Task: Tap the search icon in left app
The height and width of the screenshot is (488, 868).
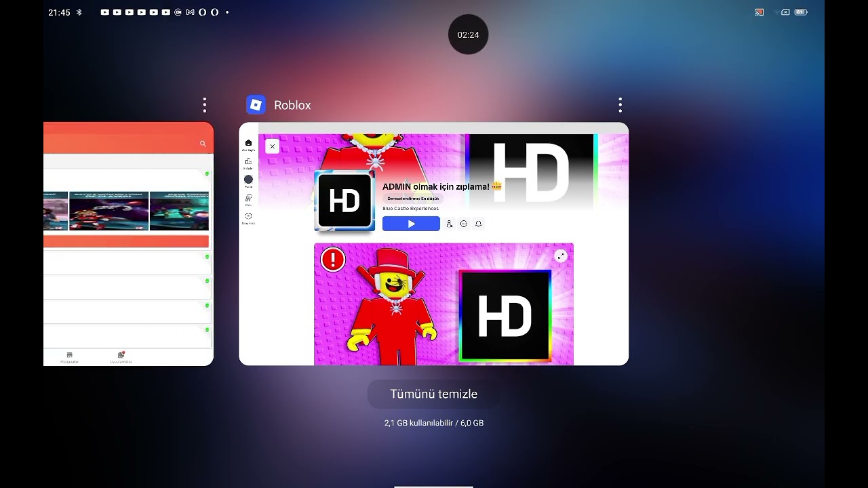Action: 203,144
